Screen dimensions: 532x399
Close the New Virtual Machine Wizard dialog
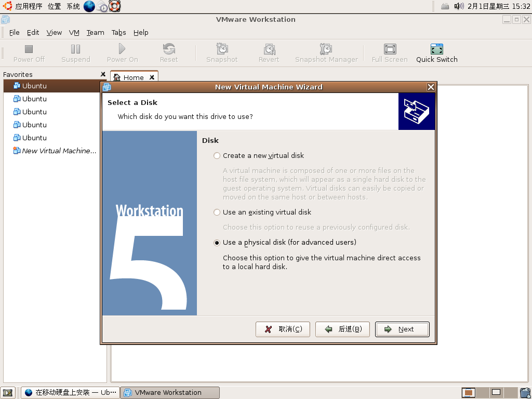(x=431, y=87)
